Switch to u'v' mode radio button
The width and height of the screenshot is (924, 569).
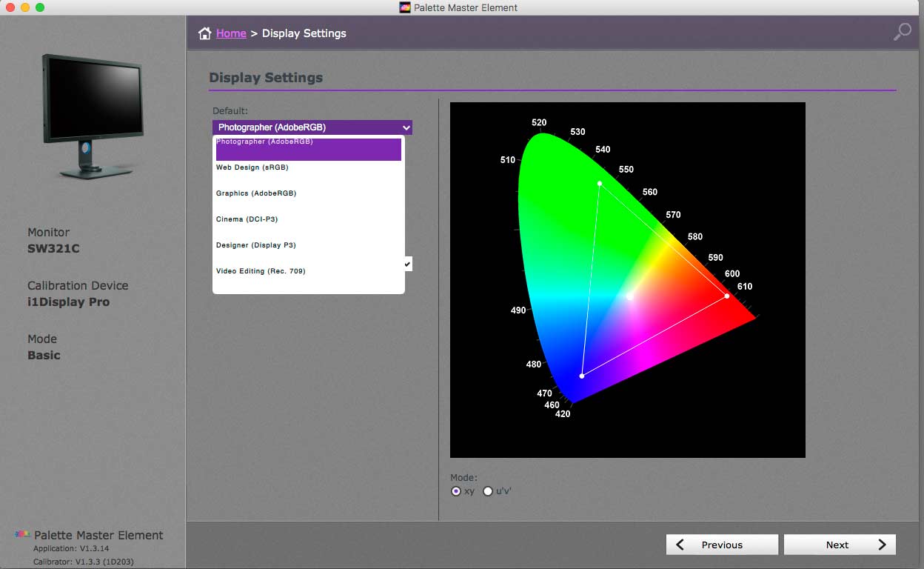[x=488, y=491]
